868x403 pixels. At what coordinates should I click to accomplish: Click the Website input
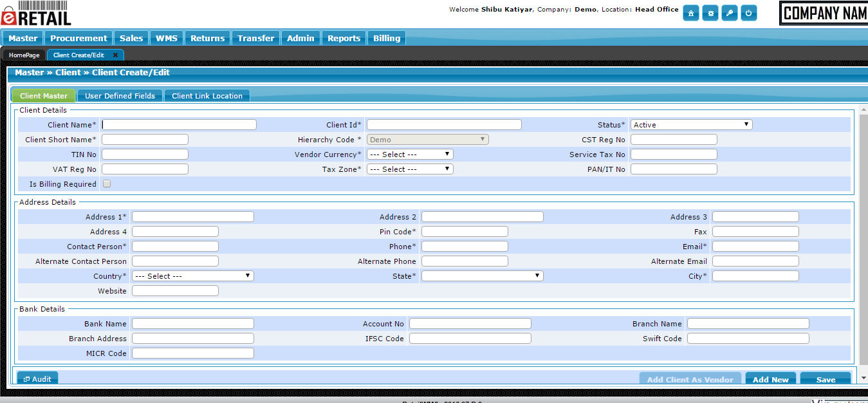[x=175, y=291]
